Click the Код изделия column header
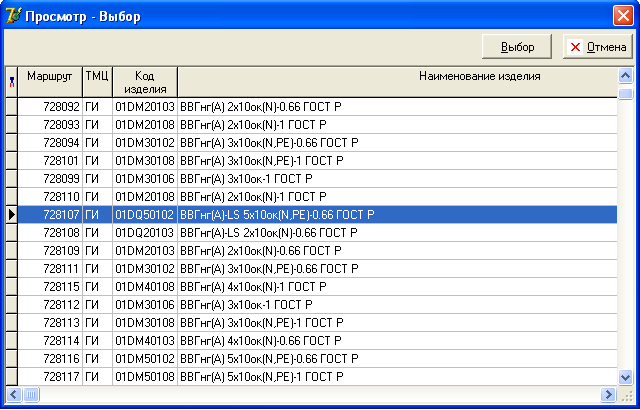The height and width of the screenshot is (410, 640). click(x=145, y=82)
